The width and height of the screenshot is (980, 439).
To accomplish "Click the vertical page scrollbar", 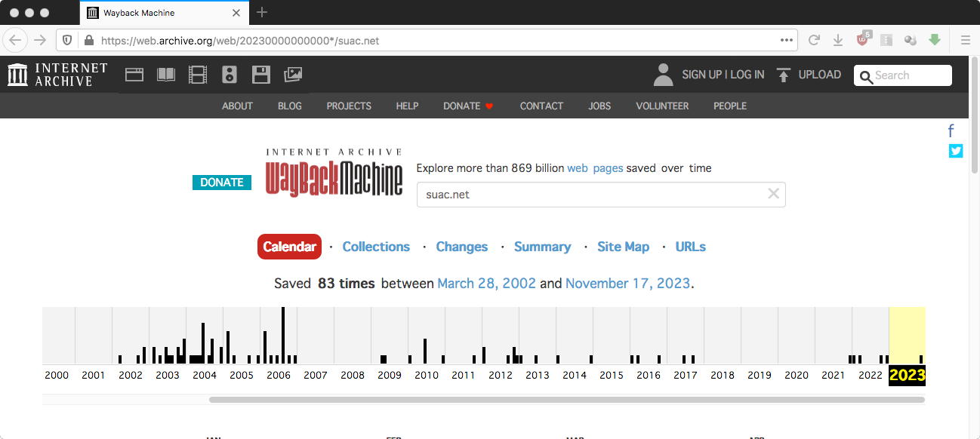I will [x=974, y=117].
